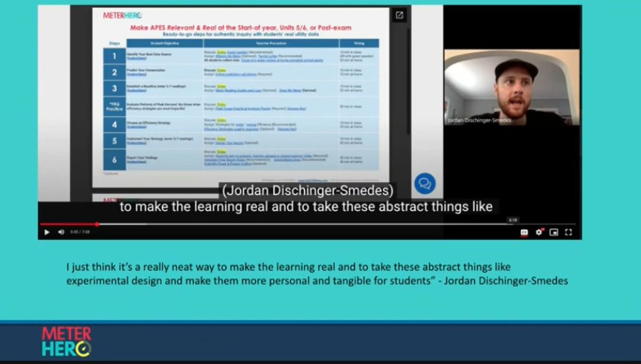Select step 3 number box in the table
This screenshot has height=364, width=641.
pos(114,88)
